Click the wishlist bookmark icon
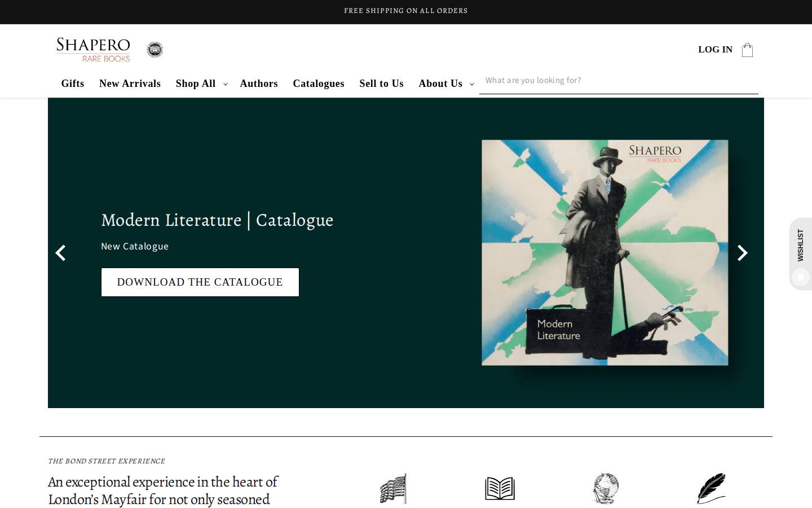Screen dimensions: 812x508 [800, 277]
